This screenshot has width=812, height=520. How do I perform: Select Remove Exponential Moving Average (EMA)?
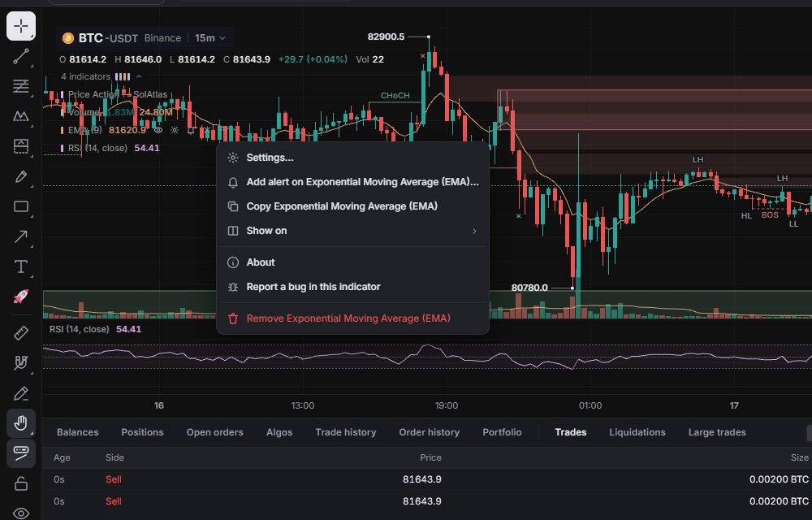[352, 318]
